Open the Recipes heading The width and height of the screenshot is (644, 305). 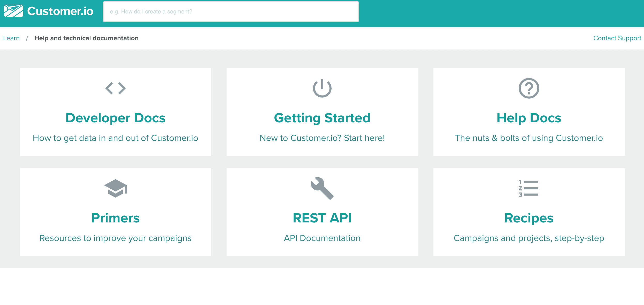[529, 218]
